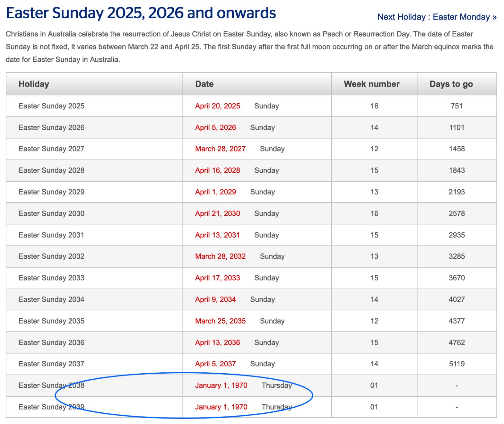Open the March 25, 2035 date link
The height and width of the screenshot is (424, 504).
tap(220, 321)
